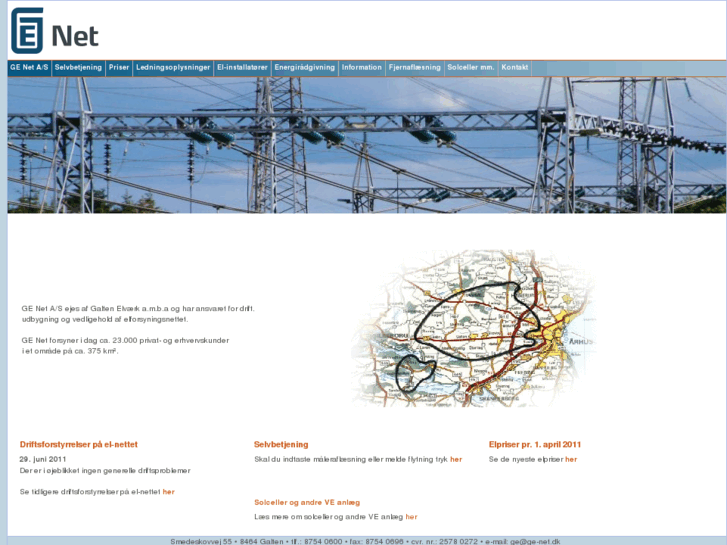Click the 'GE Net A/S ejes af Galten Elværk' paragraph
Image resolution: width=727 pixels, height=545 pixels.
tap(138, 314)
